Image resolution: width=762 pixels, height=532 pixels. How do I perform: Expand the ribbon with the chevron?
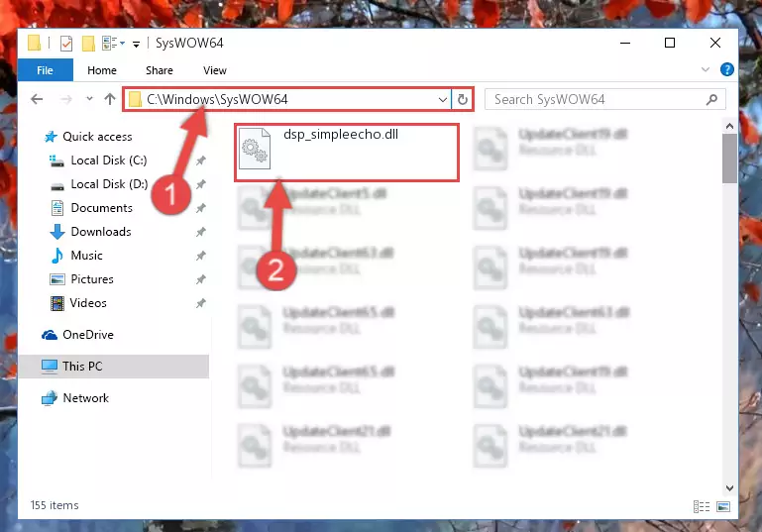[706, 69]
